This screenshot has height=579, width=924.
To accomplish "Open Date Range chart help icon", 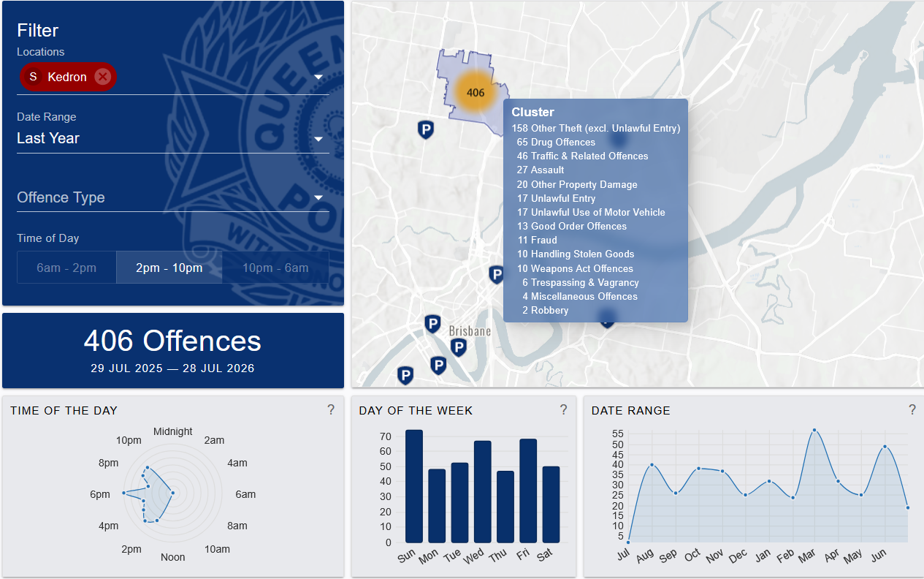I will (x=912, y=410).
